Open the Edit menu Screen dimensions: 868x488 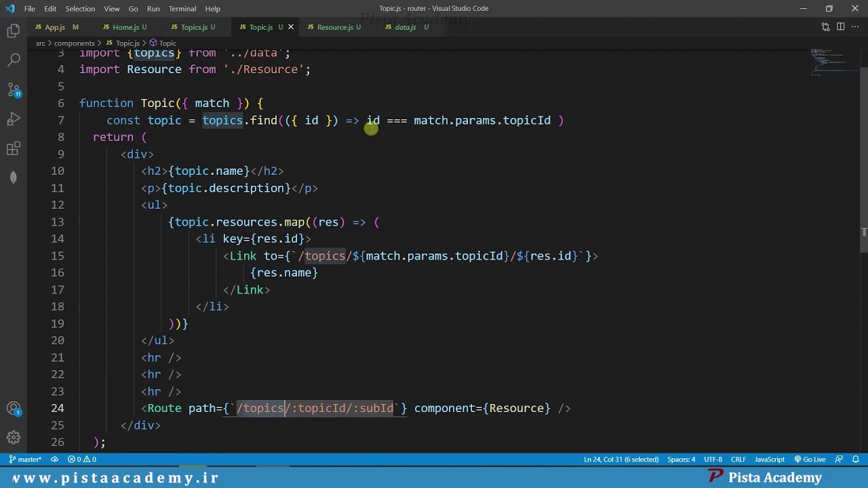(50, 9)
